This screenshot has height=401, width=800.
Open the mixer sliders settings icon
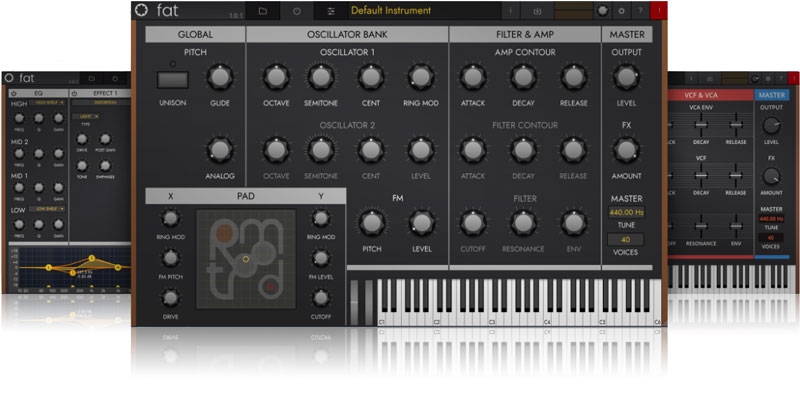(332, 11)
